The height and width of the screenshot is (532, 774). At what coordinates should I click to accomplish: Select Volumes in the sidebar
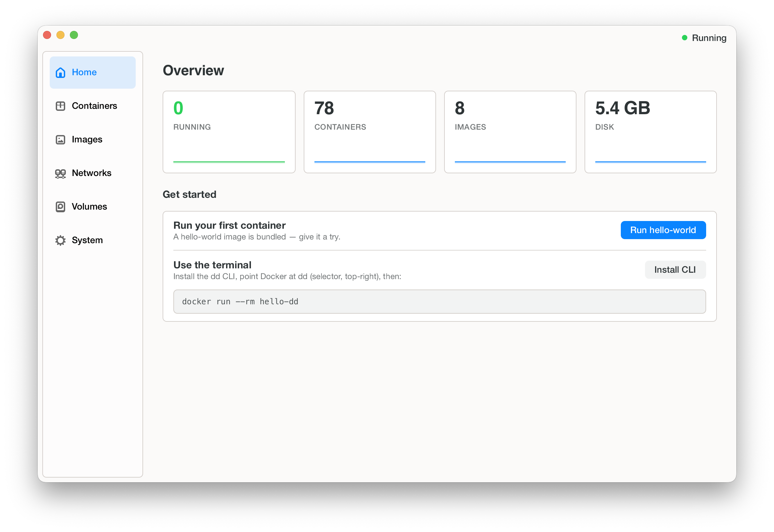93,207
